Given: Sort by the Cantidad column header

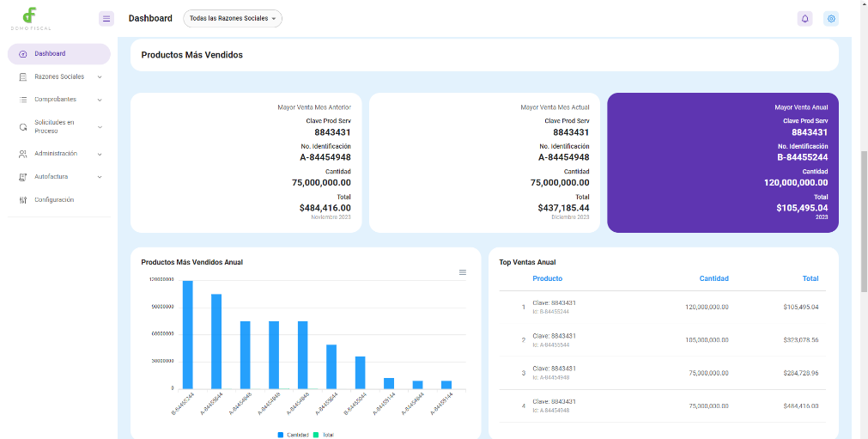Looking at the screenshot, I should coord(714,278).
